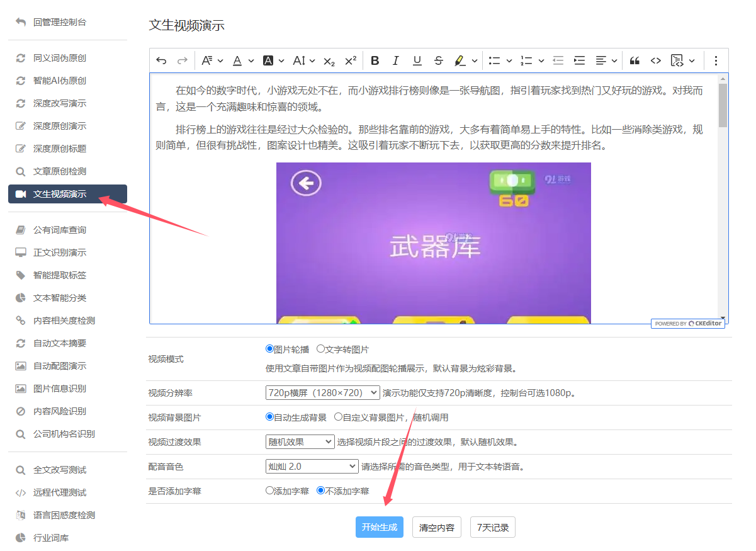The image size is (756, 551).
Task: Select the 图片轮播 video mode
Action: coord(270,349)
